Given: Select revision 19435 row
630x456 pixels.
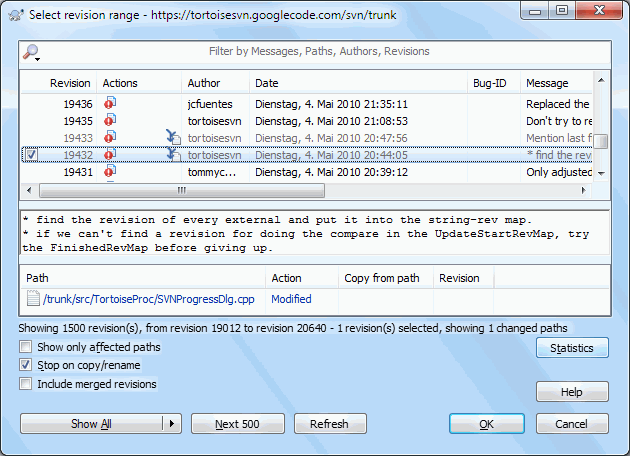Looking at the screenshot, I should [x=307, y=121].
